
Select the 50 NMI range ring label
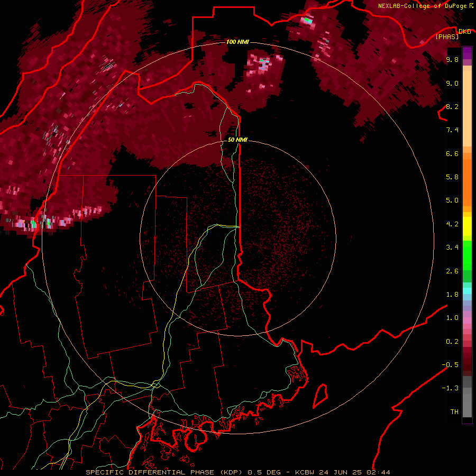pyautogui.click(x=237, y=140)
